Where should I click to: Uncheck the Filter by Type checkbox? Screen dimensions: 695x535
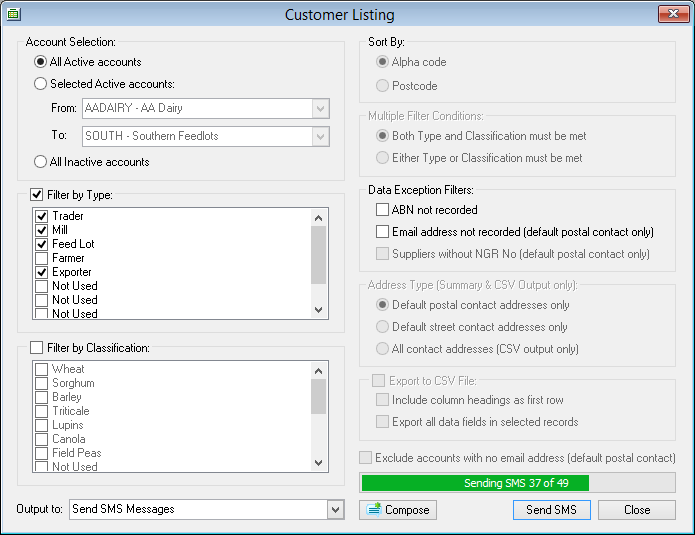click(37, 194)
